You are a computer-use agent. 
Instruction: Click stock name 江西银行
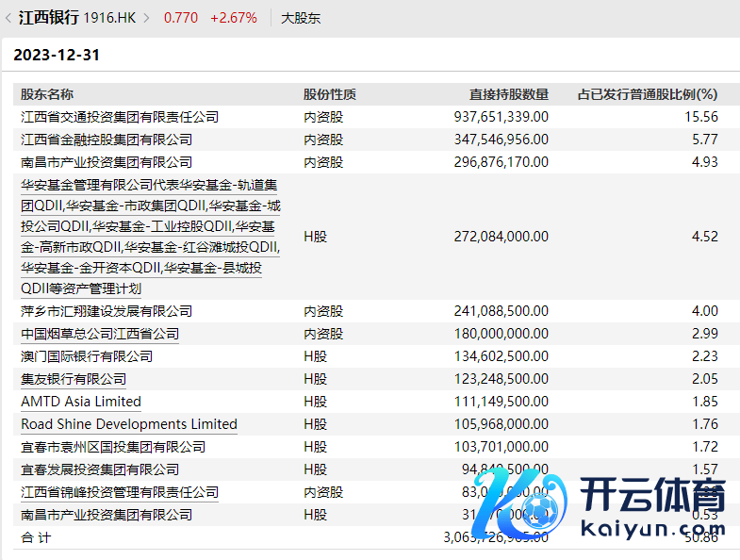[x=49, y=18]
